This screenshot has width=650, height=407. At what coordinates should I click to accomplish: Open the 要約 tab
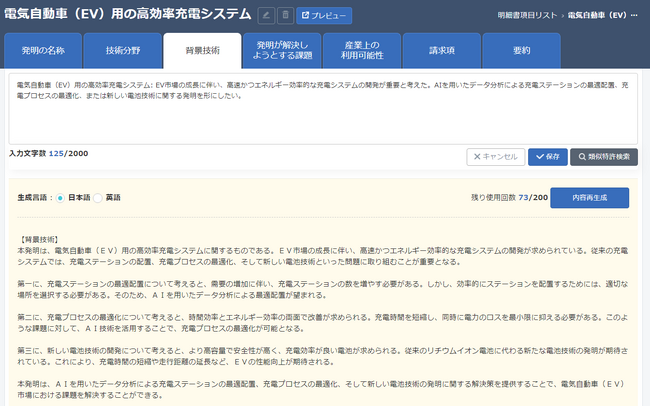[521, 50]
